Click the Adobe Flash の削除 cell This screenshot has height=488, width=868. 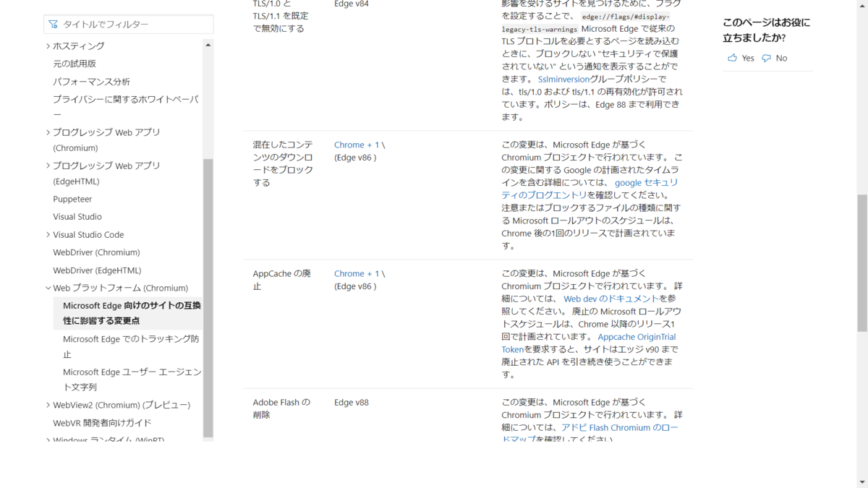[x=281, y=408]
